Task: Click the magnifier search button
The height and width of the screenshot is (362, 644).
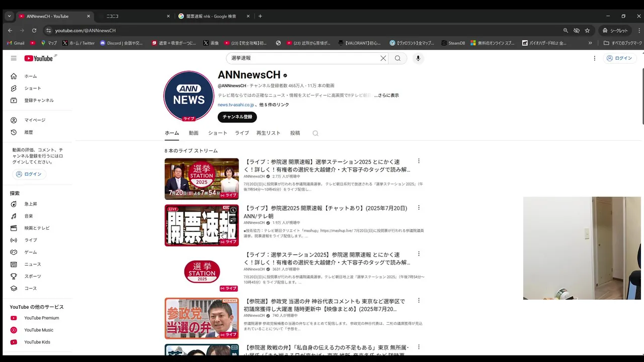Action: (x=397, y=58)
